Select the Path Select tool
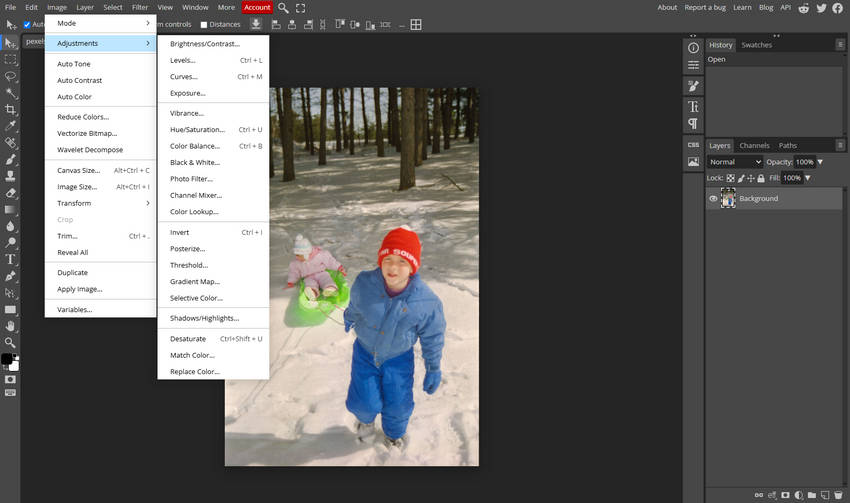Viewport: 850px width, 503px height. pos(10,293)
